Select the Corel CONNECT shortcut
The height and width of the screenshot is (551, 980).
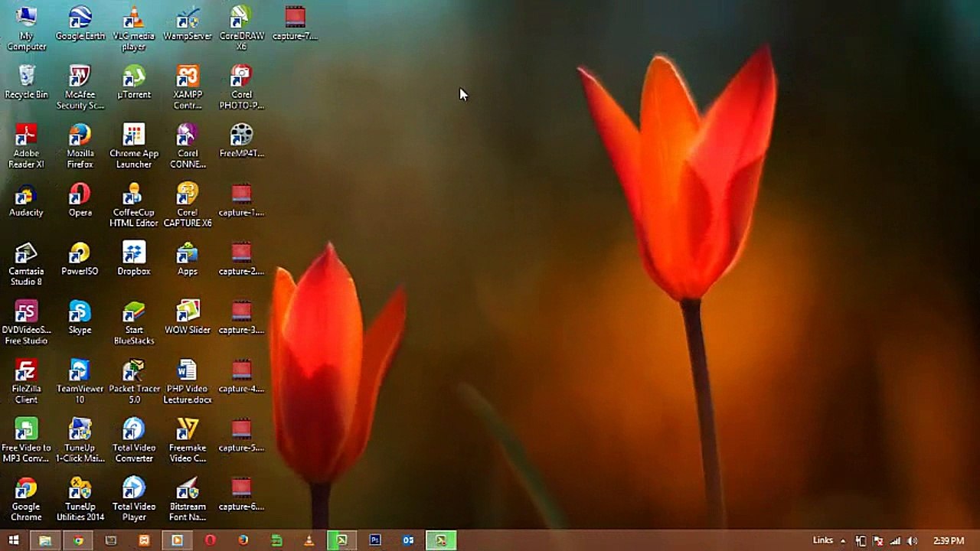point(187,146)
